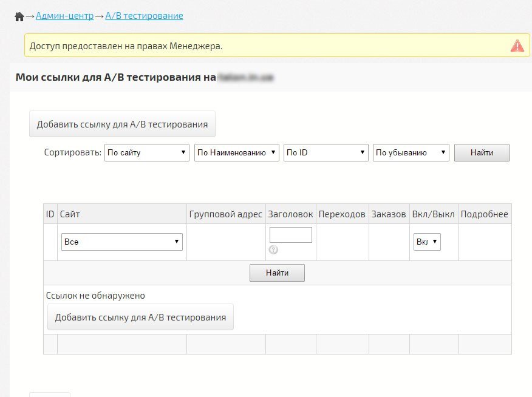Open the Админ-центр breadcrumb link
The width and height of the screenshot is (532, 397).
click(64, 16)
